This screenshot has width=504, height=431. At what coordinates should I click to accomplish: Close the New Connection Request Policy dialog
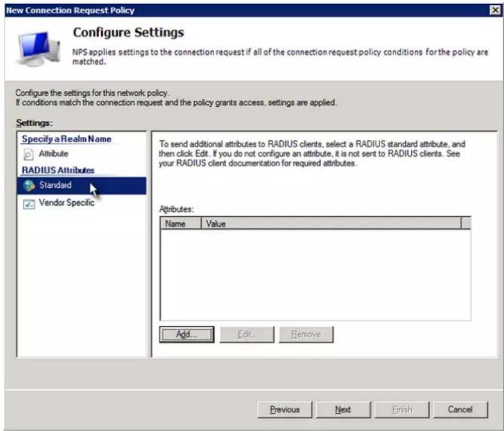point(495,10)
